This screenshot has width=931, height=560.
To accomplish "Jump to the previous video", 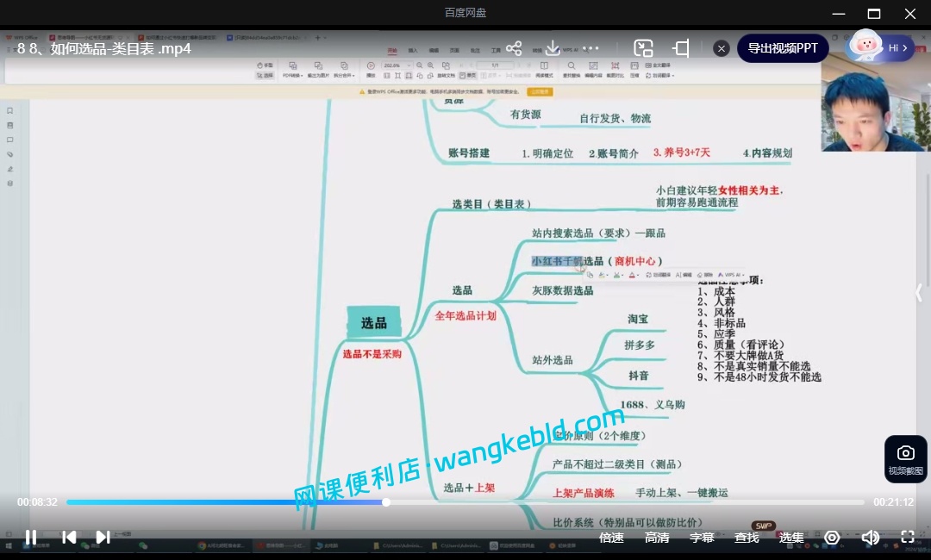I will (69, 537).
